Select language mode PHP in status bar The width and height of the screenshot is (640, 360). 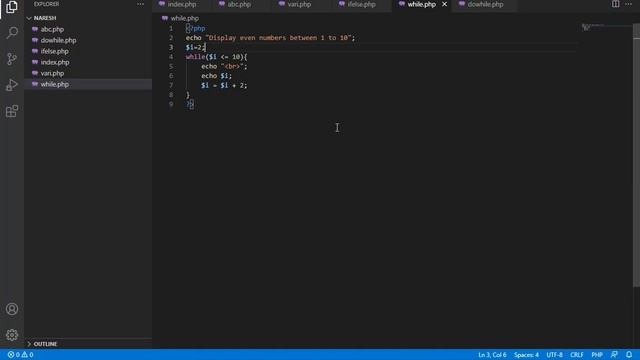coord(597,355)
